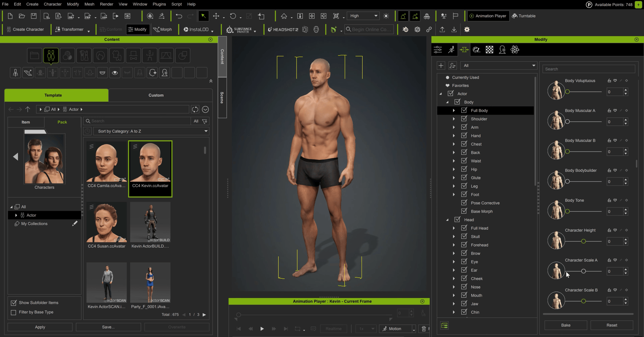
Task: Expand the Full Head morph item
Action: 453,228
